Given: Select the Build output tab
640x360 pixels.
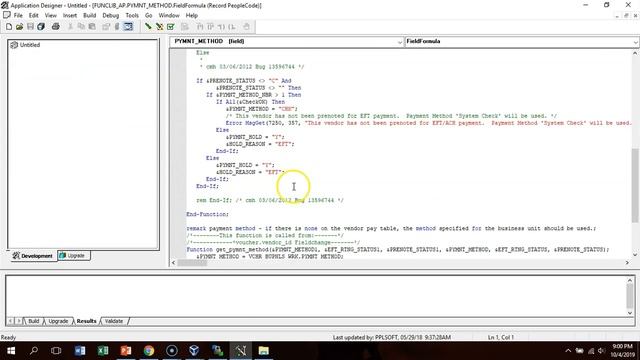Looking at the screenshot, I should click(x=33, y=321).
